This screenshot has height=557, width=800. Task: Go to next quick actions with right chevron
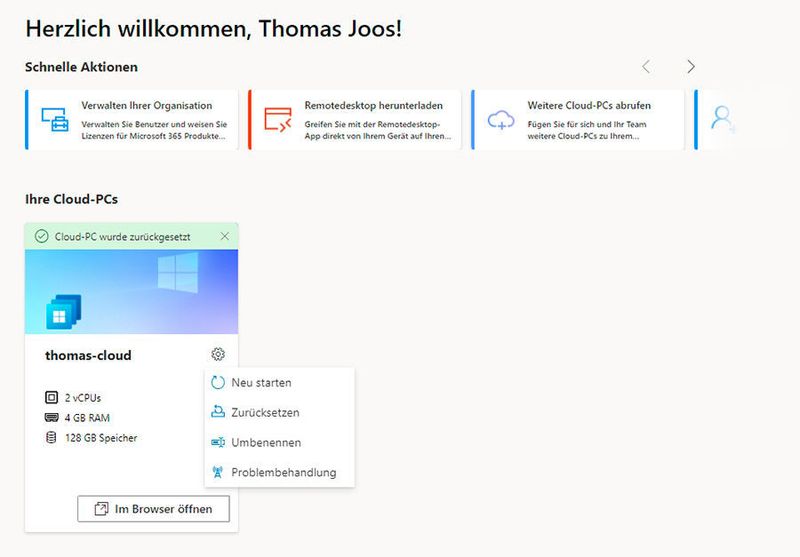click(x=690, y=66)
